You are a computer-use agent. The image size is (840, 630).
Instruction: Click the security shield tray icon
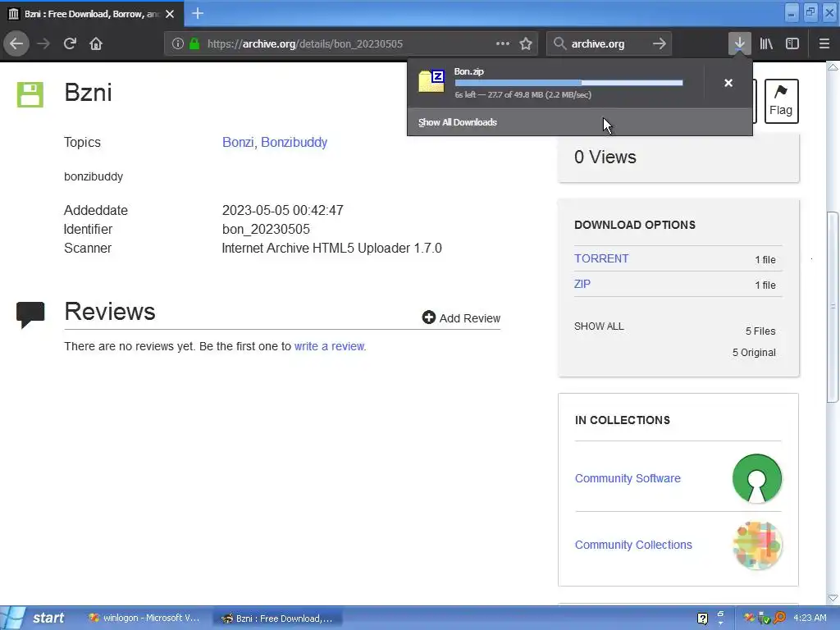[x=765, y=619]
